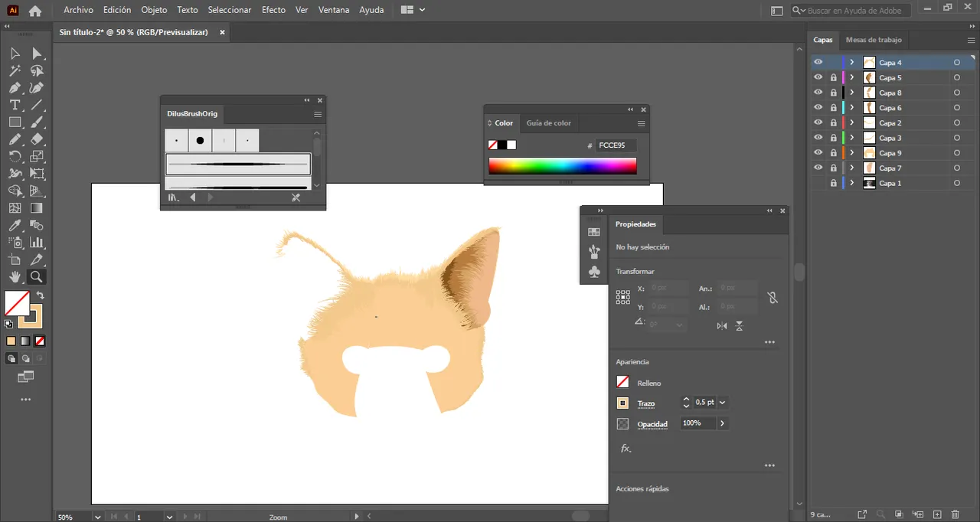Hide layer Capa 4
980x522 pixels.
(818, 63)
